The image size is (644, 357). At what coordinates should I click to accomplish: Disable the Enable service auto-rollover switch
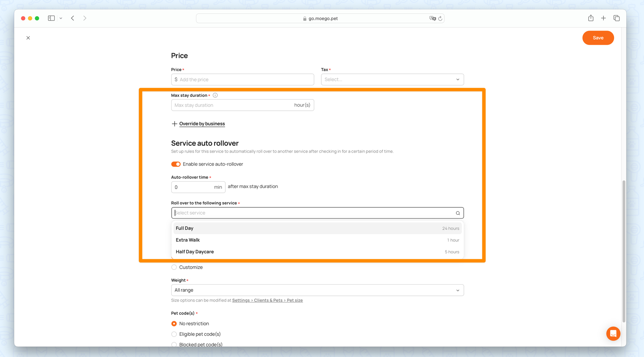pyautogui.click(x=176, y=164)
